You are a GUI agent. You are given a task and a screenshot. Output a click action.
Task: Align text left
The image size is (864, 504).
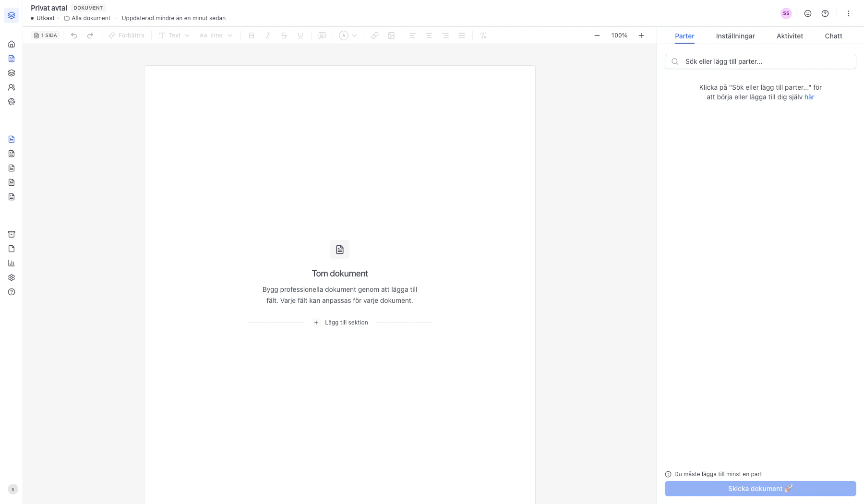click(x=412, y=36)
